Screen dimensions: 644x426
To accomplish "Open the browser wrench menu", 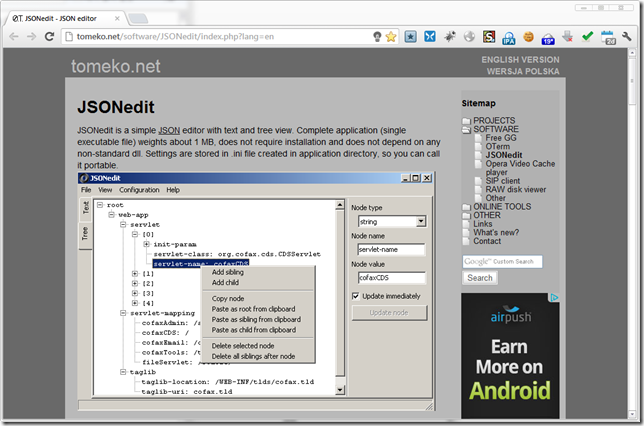I will point(626,37).
